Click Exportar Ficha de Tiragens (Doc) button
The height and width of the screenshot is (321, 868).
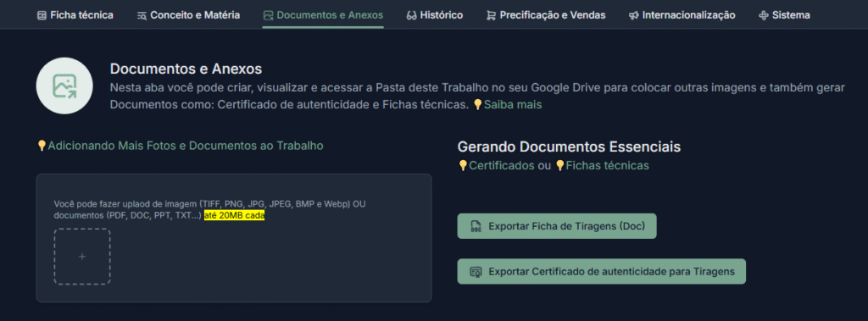point(557,226)
